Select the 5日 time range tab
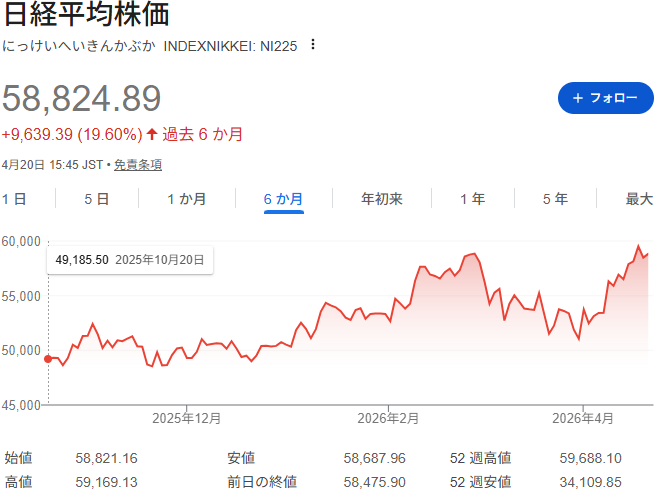The width and height of the screenshot is (665, 499). pyautogui.click(x=96, y=199)
